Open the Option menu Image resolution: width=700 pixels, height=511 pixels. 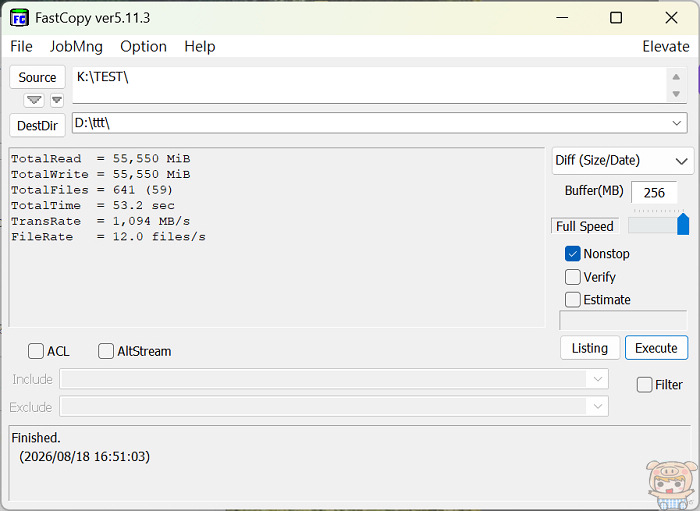[143, 46]
